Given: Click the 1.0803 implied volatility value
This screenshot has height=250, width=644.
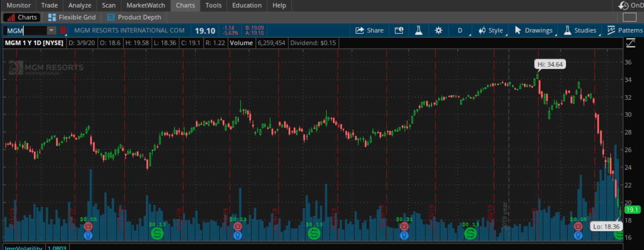Looking at the screenshot, I should coord(57,247).
